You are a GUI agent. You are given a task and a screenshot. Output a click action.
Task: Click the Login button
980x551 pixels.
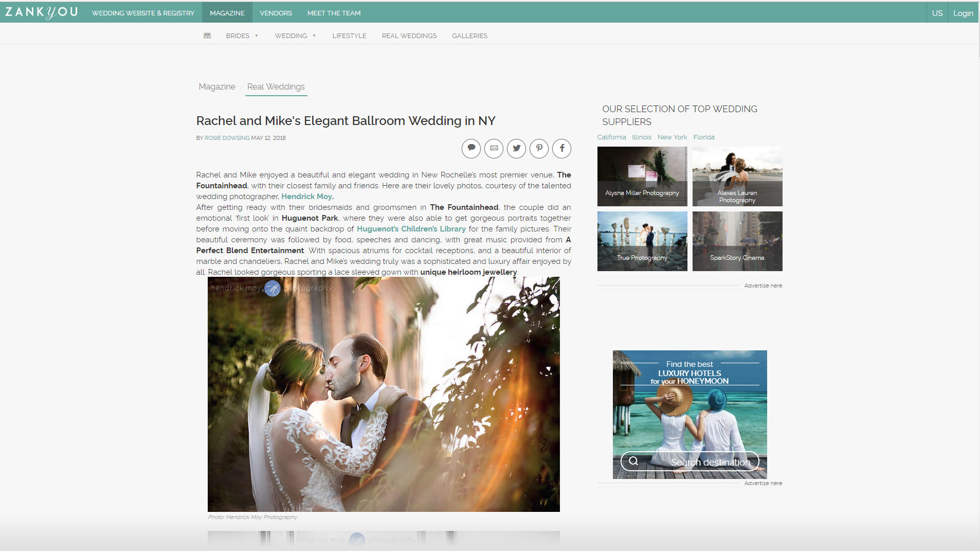[963, 12]
